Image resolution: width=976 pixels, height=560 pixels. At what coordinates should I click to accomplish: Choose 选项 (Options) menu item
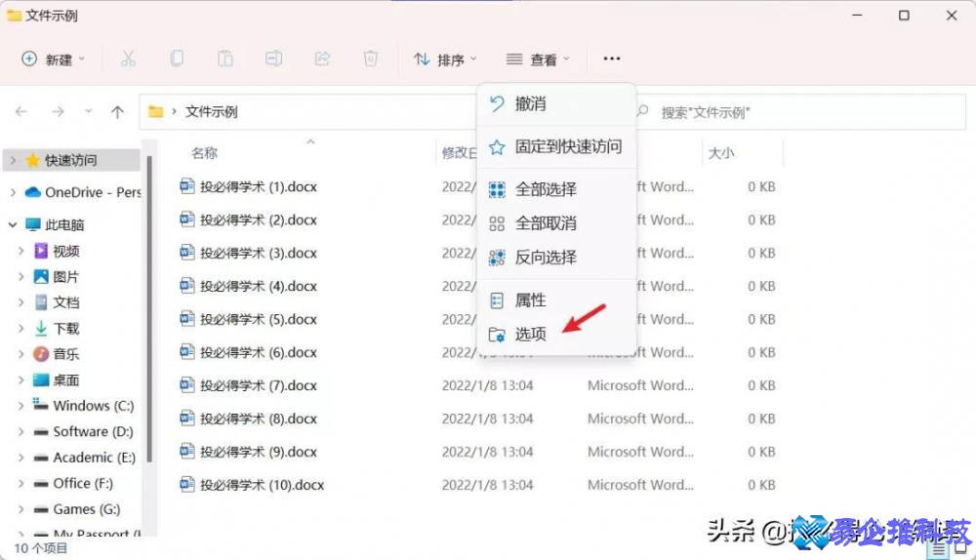tap(556, 335)
